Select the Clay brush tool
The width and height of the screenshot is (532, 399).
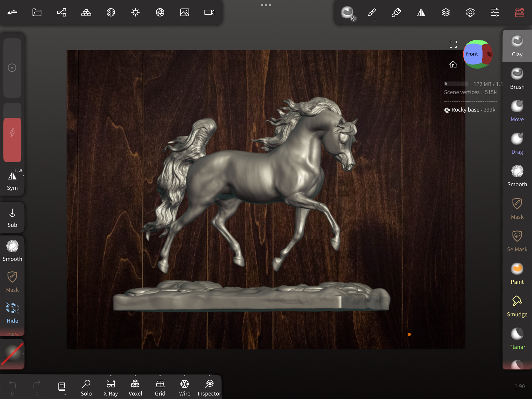(x=517, y=46)
